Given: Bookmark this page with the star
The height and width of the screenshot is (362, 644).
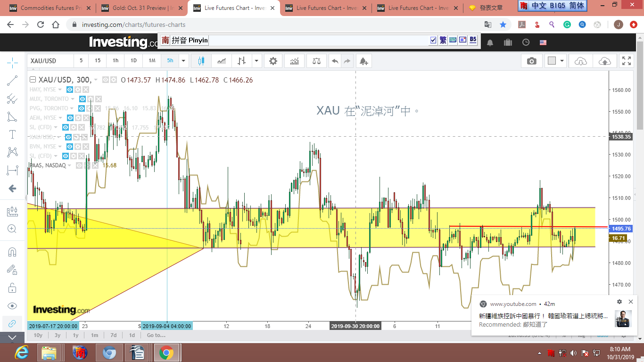Looking at the screenshot, I should (x=503, y=25).
